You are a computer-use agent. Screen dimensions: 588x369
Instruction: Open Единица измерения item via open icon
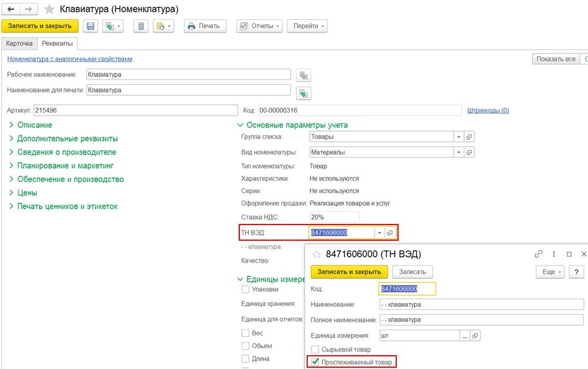(x=475, y=335)
